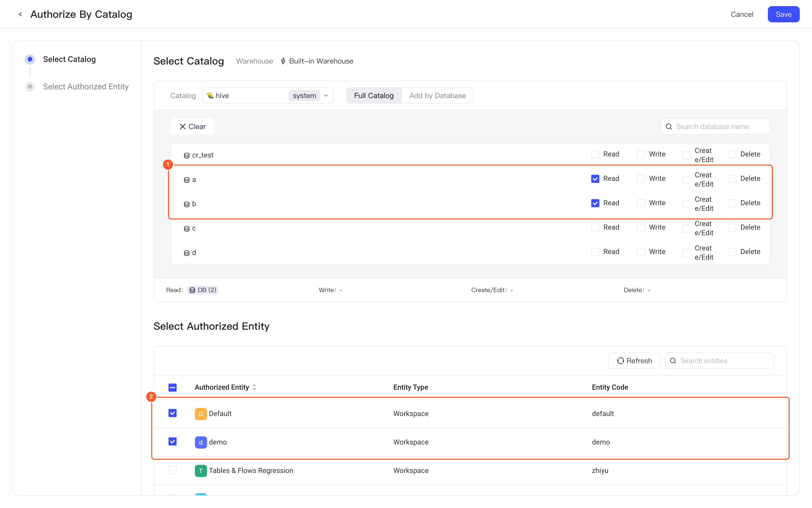This screenshot has height=508, width=812.
Task: Go to Select Catalog step
Action: (69, 59)
